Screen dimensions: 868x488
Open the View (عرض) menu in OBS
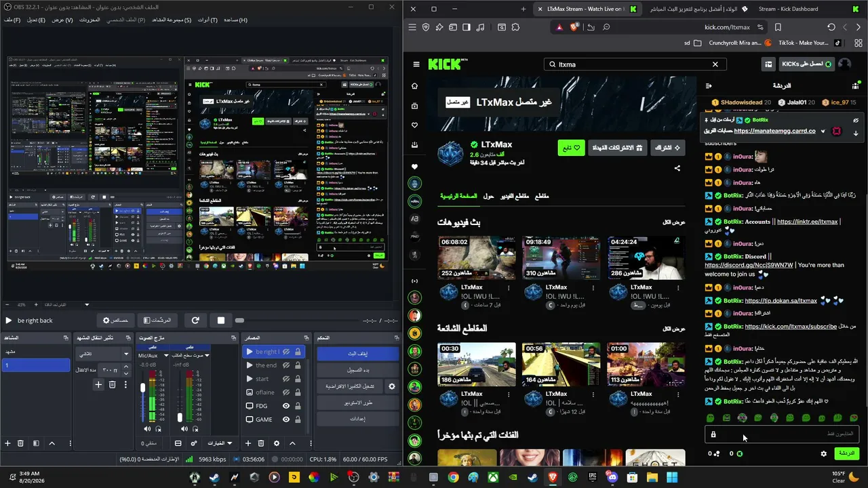pyautogui.click(x=62, y=20)
